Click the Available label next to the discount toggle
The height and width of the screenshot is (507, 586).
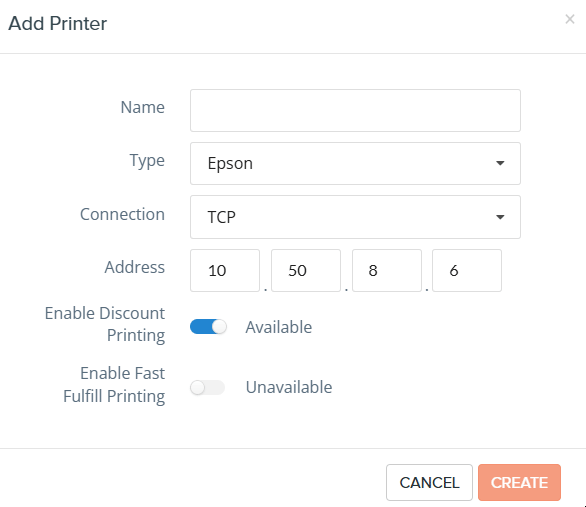[x=279, y=327]
